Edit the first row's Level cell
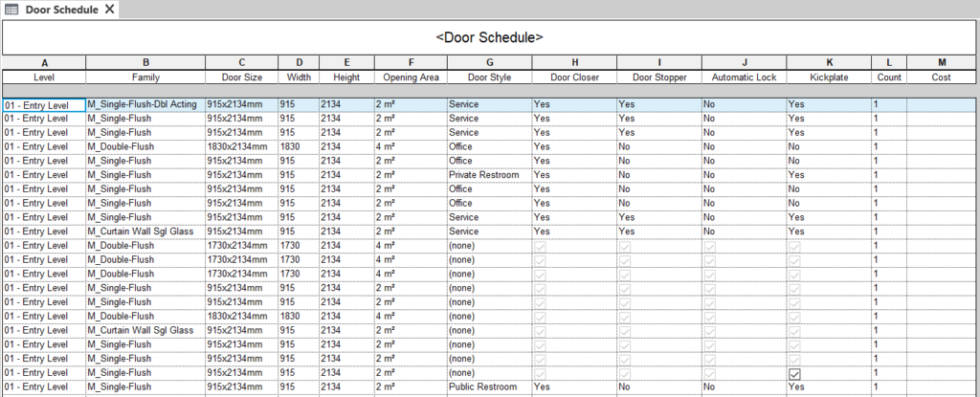The width and height of the screenshot is (980, 397). click(43, 103)
